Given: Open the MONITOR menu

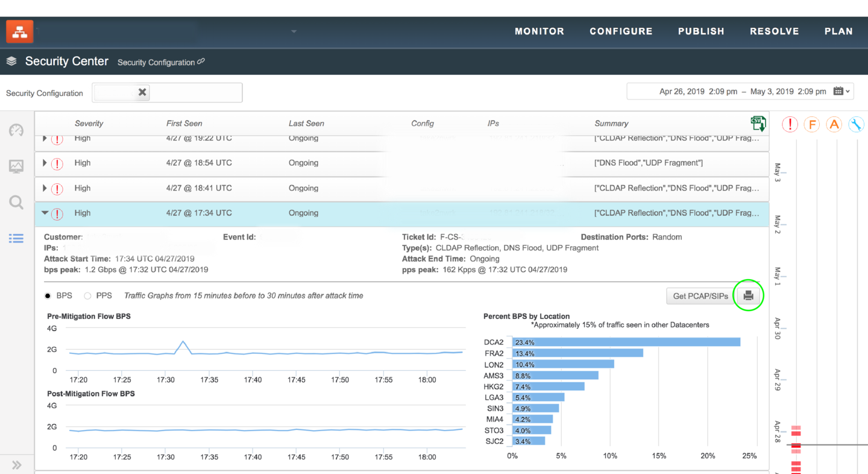Looking at the screenshot, I should [539, 31].
